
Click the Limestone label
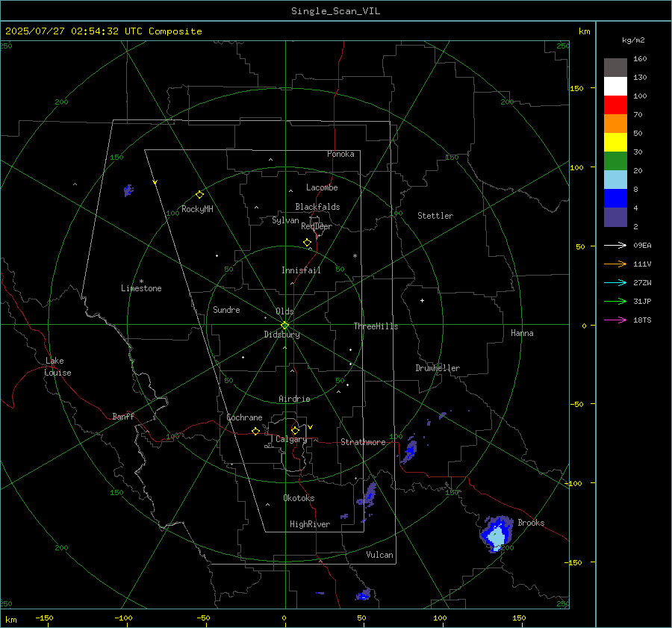tap(141, 288)
